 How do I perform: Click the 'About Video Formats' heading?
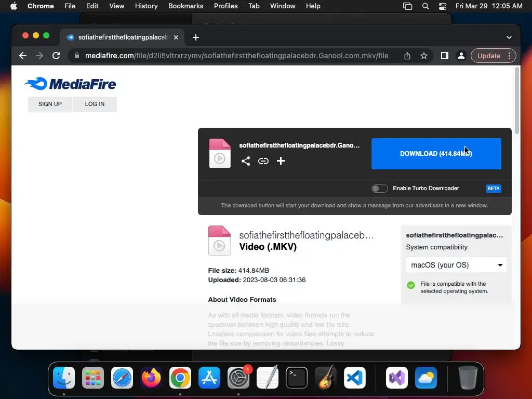242,300
